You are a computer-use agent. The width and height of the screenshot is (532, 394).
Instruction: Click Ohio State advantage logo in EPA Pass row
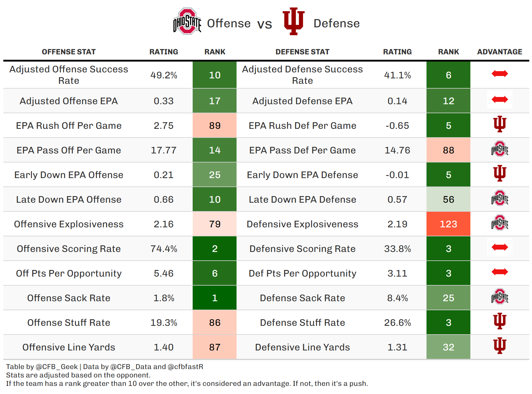[500, 149]
